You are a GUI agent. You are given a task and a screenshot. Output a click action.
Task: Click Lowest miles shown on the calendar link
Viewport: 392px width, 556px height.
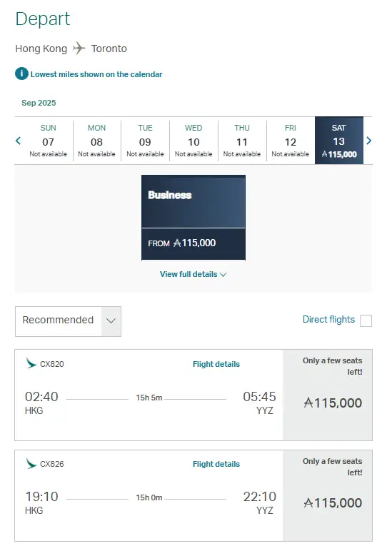[x=96, y=74]
